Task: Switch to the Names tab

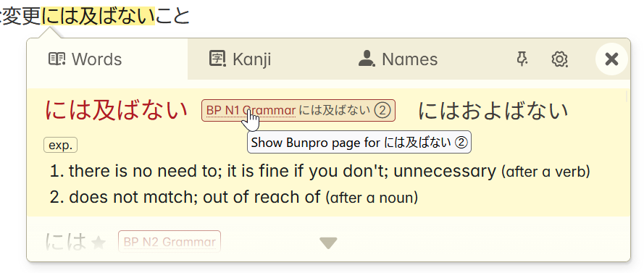Action: coord(398,59)
